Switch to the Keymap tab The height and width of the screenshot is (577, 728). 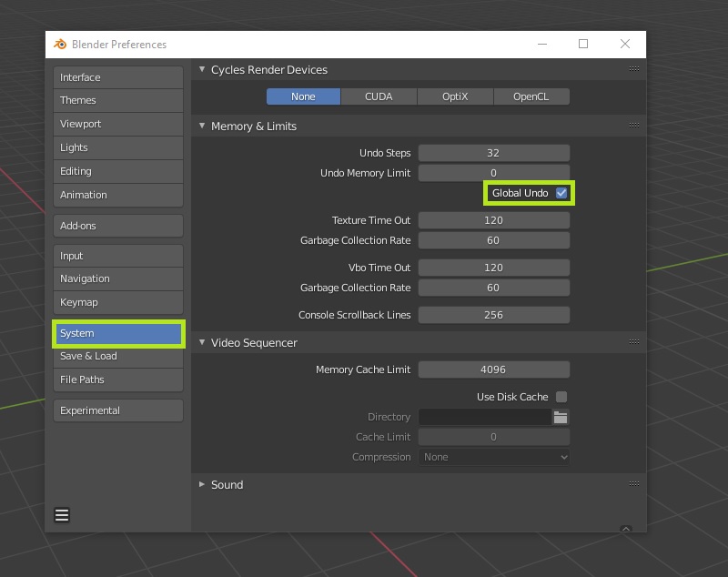click(118, 303)
